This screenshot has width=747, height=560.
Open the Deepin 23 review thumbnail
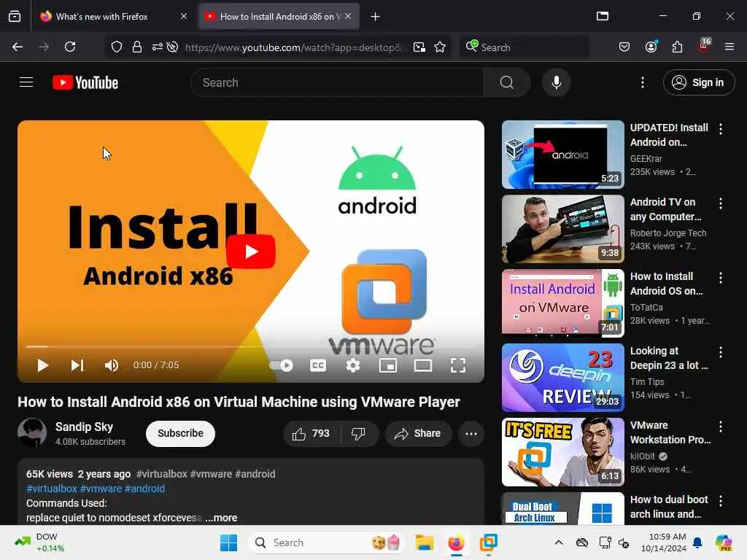tap(562, 377)
